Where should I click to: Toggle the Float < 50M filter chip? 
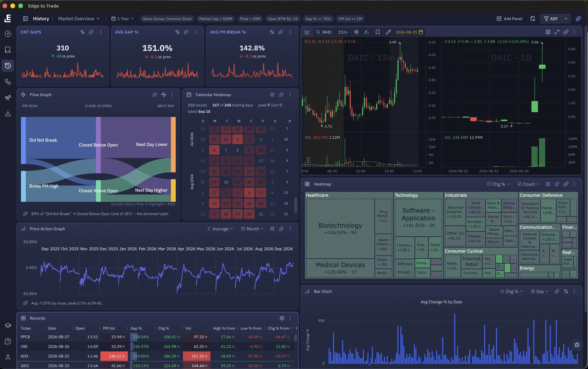(x=250, y=19)
